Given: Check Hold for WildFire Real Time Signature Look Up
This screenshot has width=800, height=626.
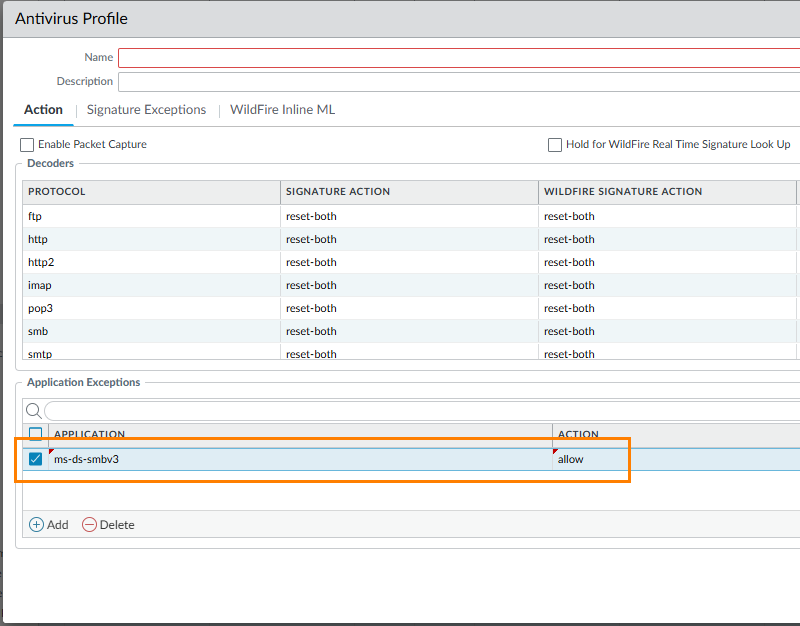Looking at the screenshot, I should (555, 145).
